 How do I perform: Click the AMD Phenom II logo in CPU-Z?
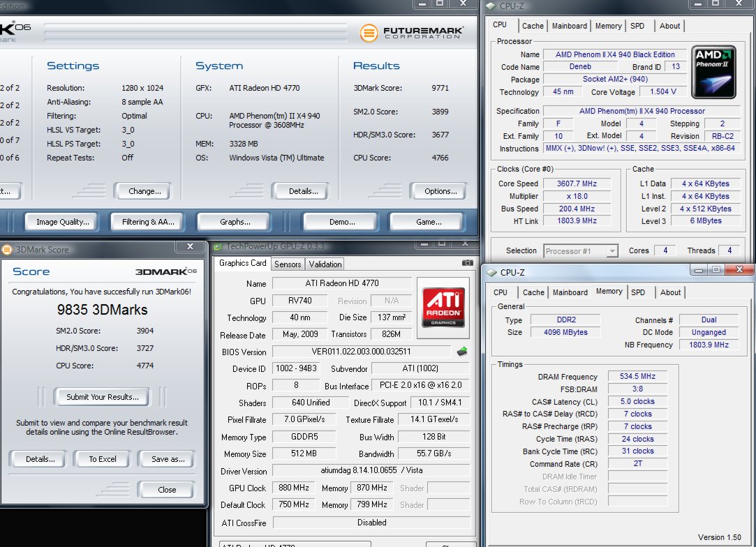[x=713, y=73]
